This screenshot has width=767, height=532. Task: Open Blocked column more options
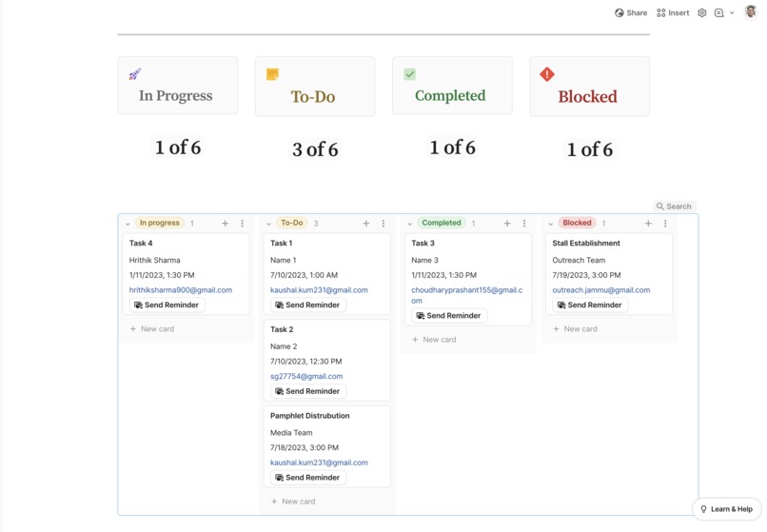(665, 224)
